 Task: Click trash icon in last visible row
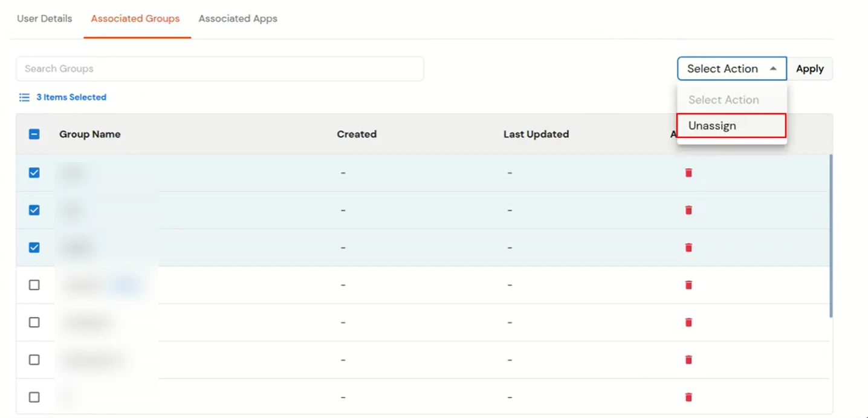tap(688, 397)
